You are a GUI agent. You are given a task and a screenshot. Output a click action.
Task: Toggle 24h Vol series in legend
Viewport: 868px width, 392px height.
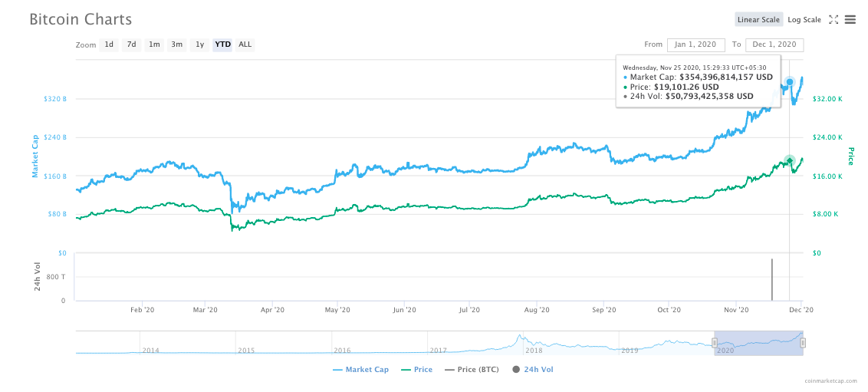tap(532, 369)
